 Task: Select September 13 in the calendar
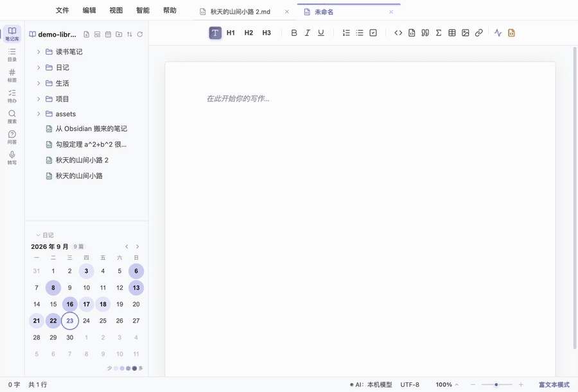136,287
